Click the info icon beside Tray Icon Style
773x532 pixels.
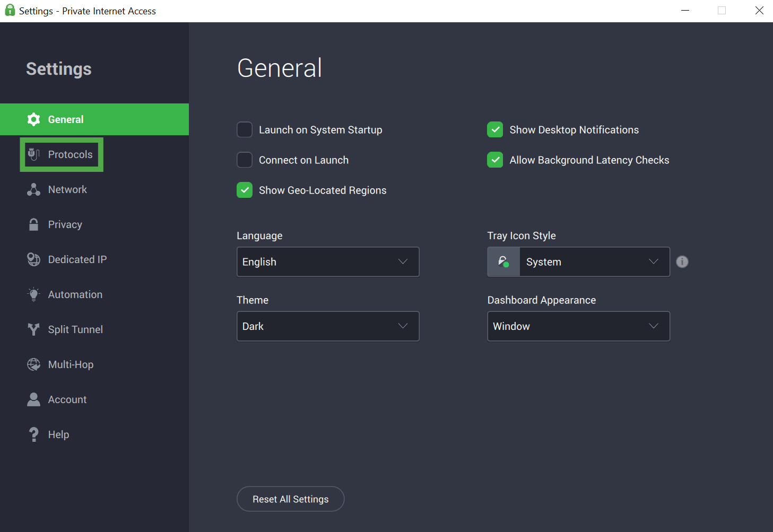(682, 261)
